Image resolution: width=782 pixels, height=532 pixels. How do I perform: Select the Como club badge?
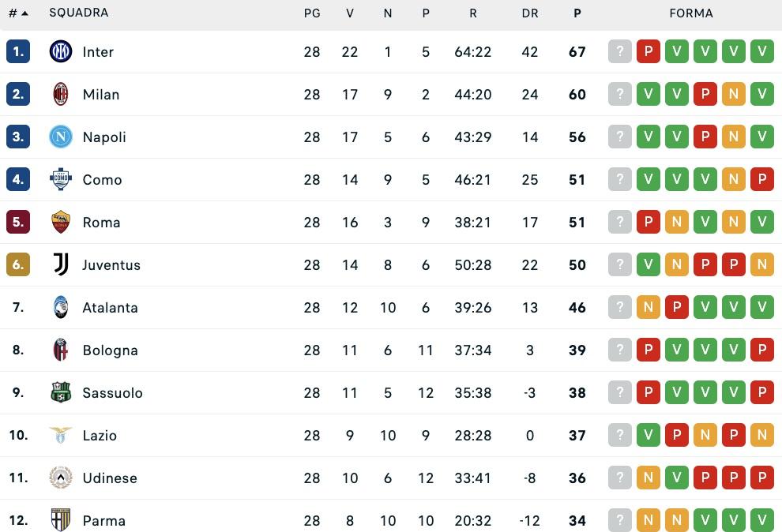(x=60, y=180)
